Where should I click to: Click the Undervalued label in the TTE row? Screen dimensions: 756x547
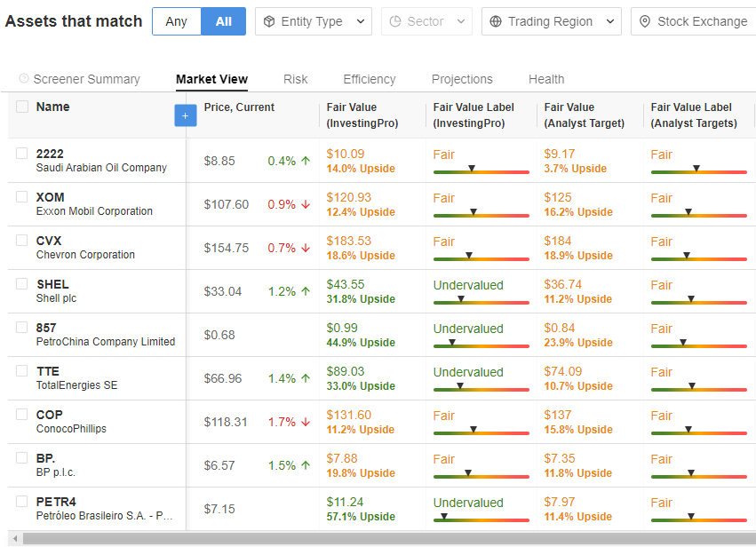click(x=468, y=372)
